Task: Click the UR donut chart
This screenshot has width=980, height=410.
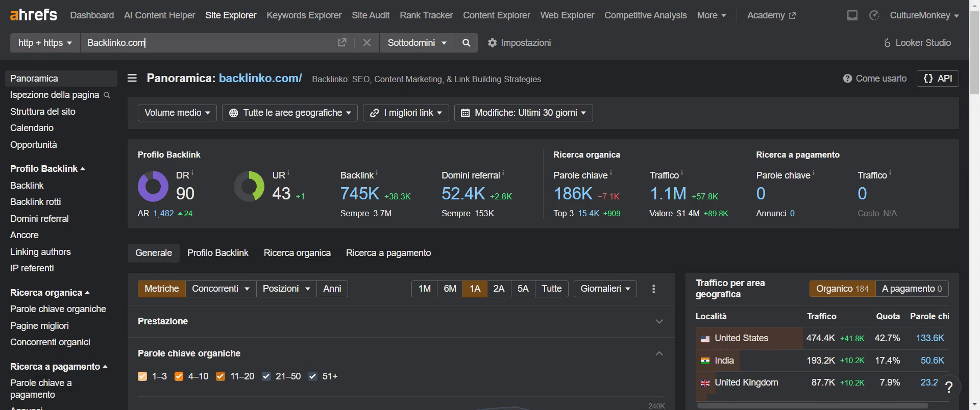Action: click(x=249, y=186)
